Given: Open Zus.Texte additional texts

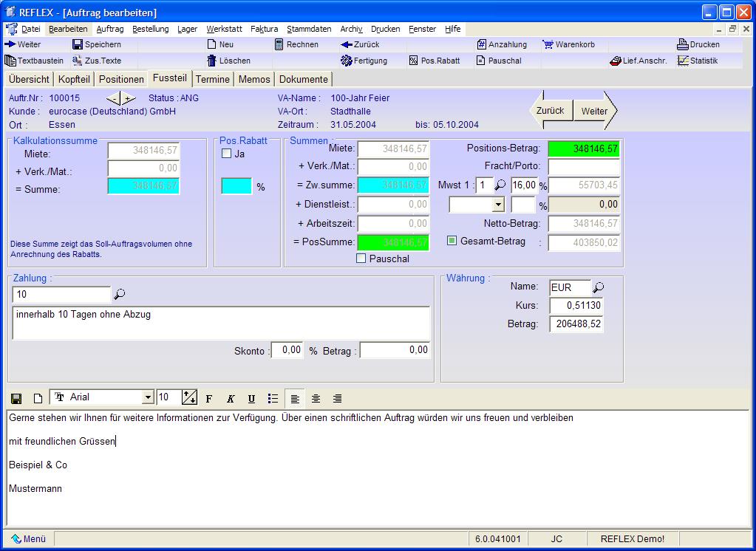Looking at the screenshot, I should click(x=77, y=61).
